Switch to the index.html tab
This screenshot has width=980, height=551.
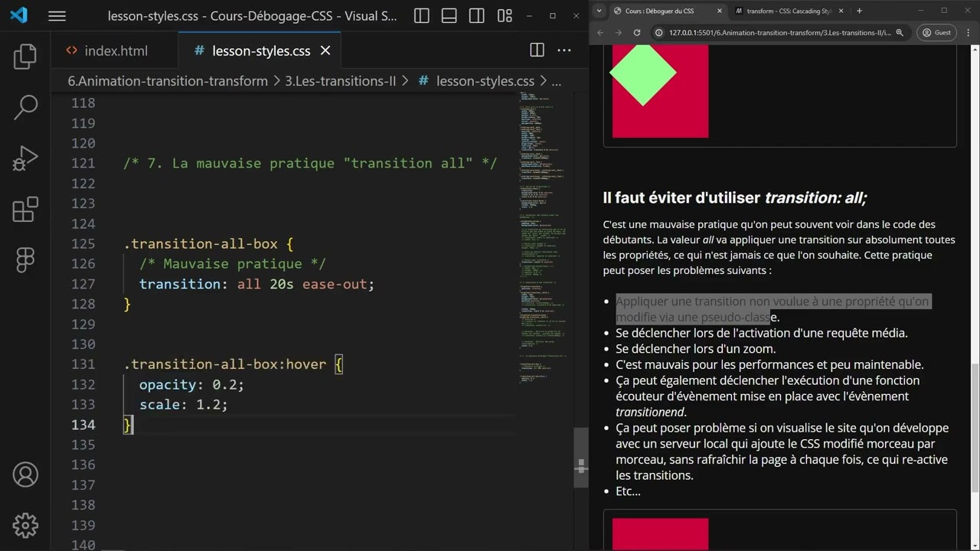[x=116, y=51]
